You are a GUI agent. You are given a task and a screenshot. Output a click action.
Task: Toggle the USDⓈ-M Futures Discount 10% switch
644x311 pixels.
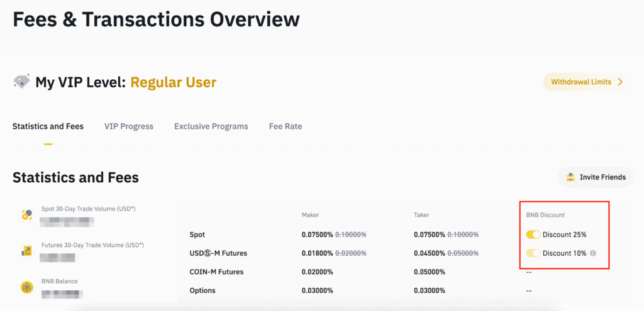click(x=533, y=253)
